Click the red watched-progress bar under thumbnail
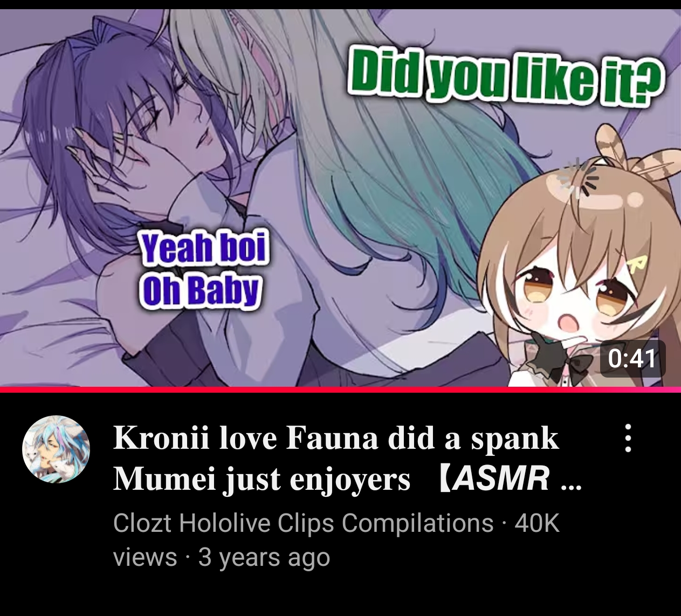This screenshot has width=681, height=616. coord(340,389)
